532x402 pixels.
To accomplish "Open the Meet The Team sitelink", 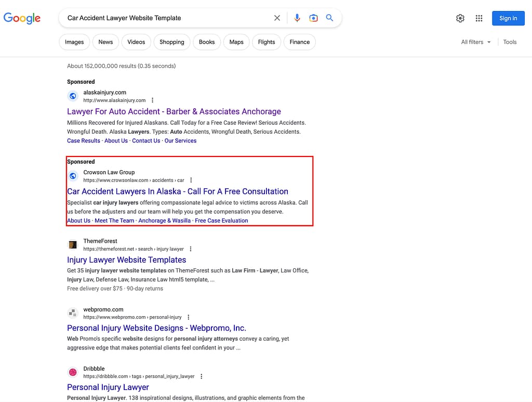I will tap(114, 221).
